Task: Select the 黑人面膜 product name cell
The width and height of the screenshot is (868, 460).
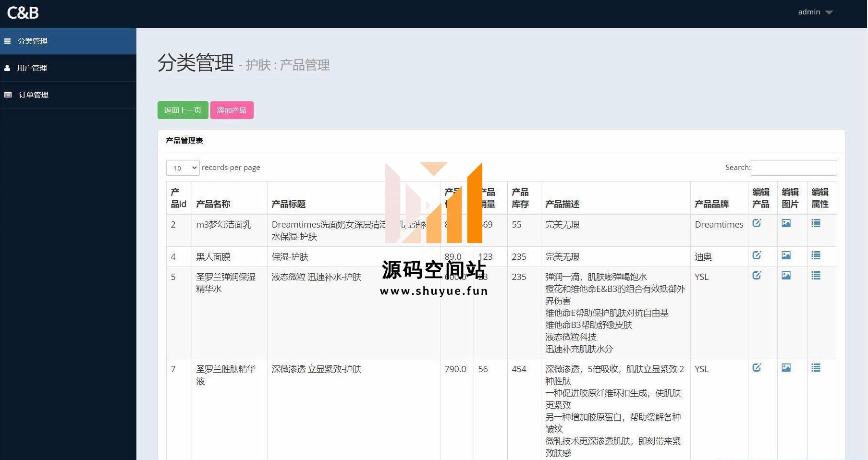Action: pyautogui.click(x=229, y=257)
